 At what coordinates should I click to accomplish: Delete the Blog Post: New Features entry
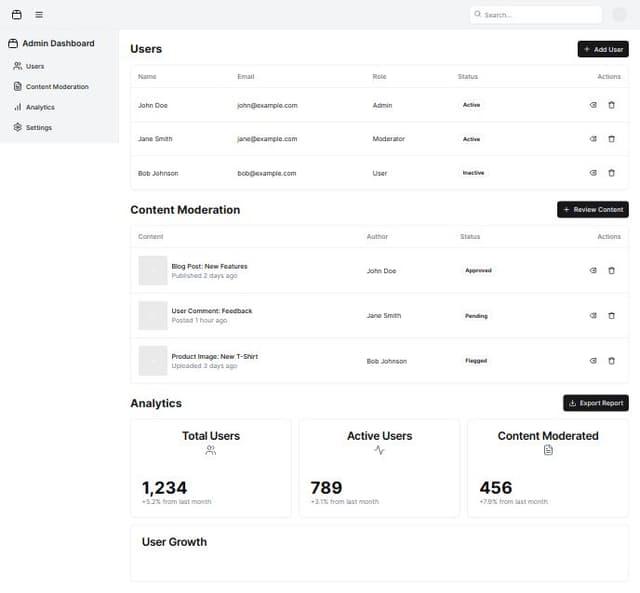click(x=611, y=271)
